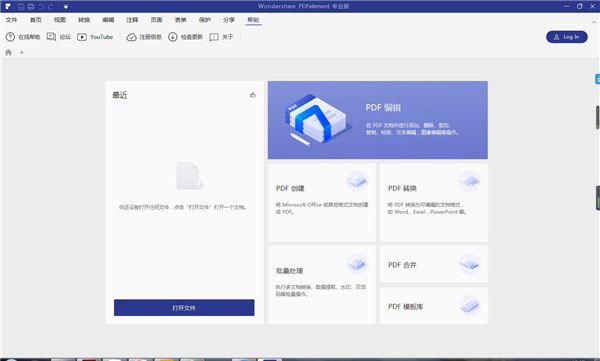Open the quick access toolbar dropdown arrow
Viewport: 600px width, 361px height.
66,7
